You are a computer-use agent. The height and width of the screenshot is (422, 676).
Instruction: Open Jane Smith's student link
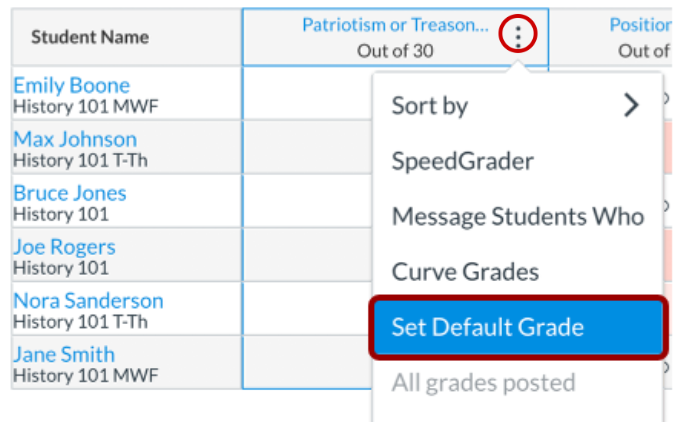64,355
